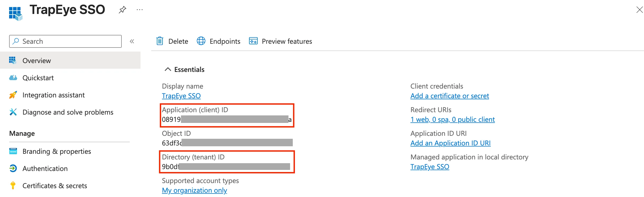Open the Authentication settings
This screenshot has height=197, width=644.
point(45,168)
